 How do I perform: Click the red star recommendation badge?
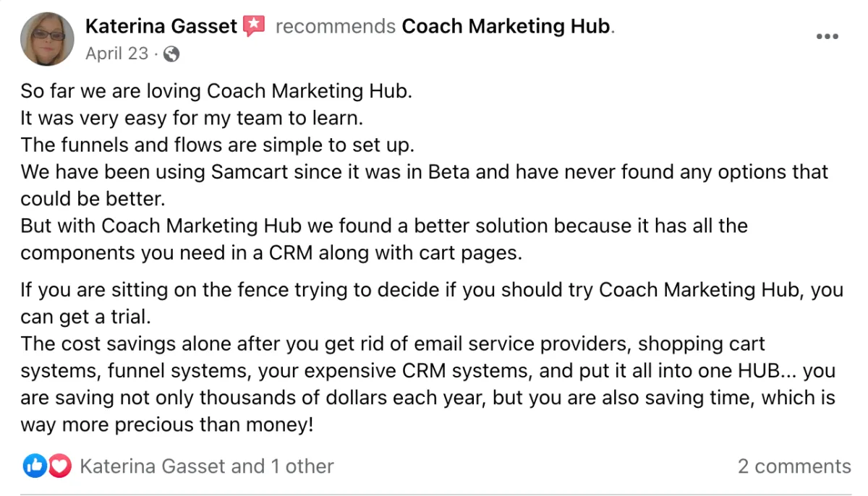[x=253, y=27]
